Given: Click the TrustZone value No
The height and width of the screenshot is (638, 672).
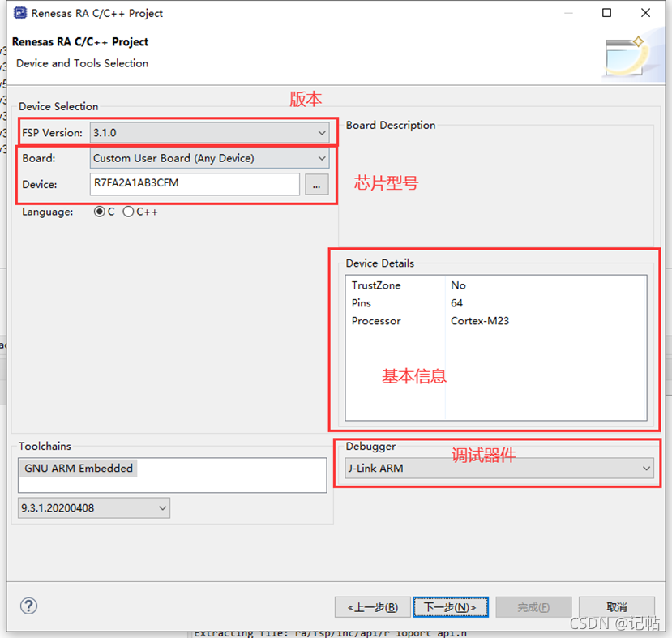Looking at the screenshot, I should (x=458, y=285).
